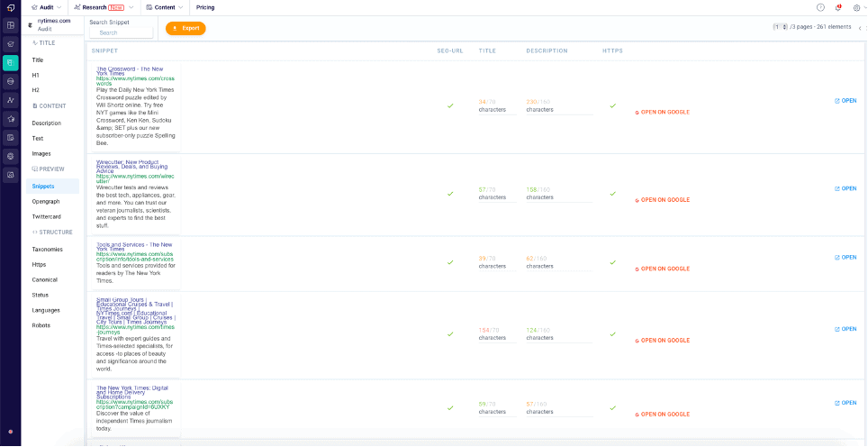
Task: Open the Pricing menu item
Action: pyautogui.click(x=205, y=8)
